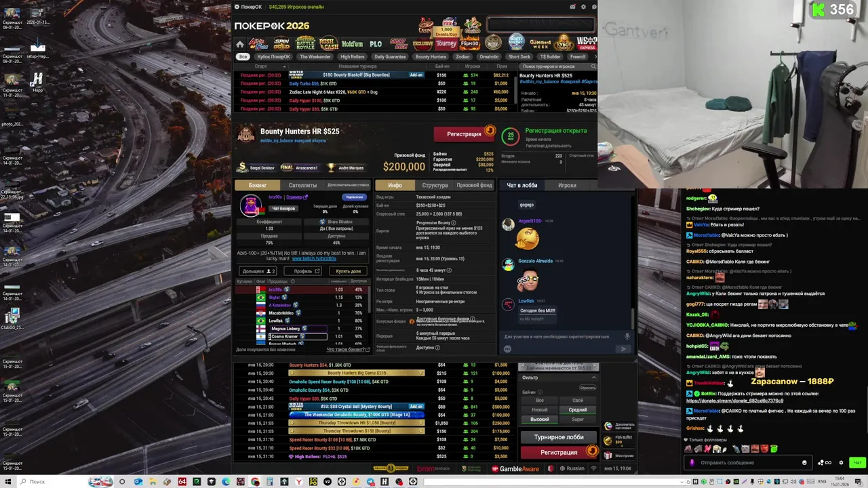Click the 'Сбросить' filter reset button
The image size is (868, 488).
[x=587, y=388]
